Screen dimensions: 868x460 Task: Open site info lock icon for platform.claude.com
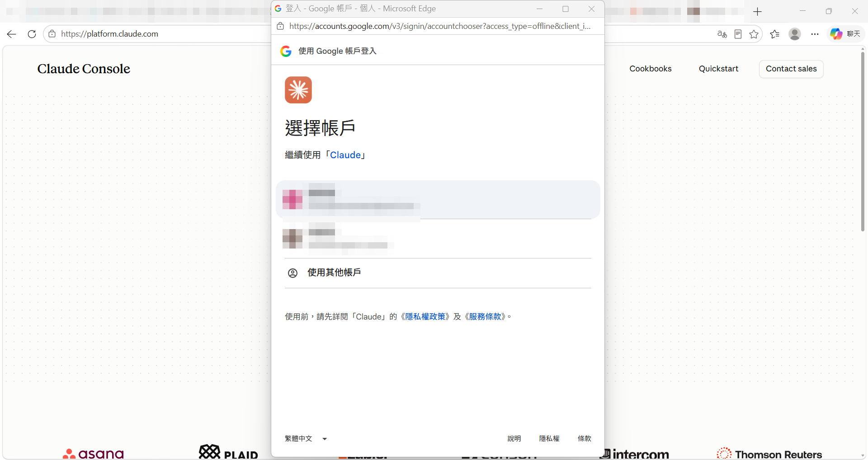[52, 34]
